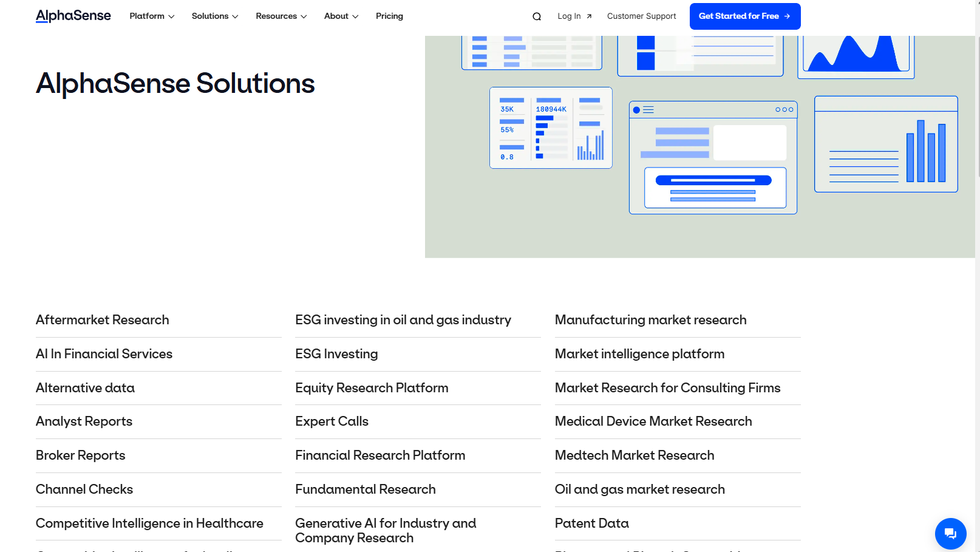This screenshot has height=552, width=980.
Task: Click Broker Reports link
Action: [80, 455]
